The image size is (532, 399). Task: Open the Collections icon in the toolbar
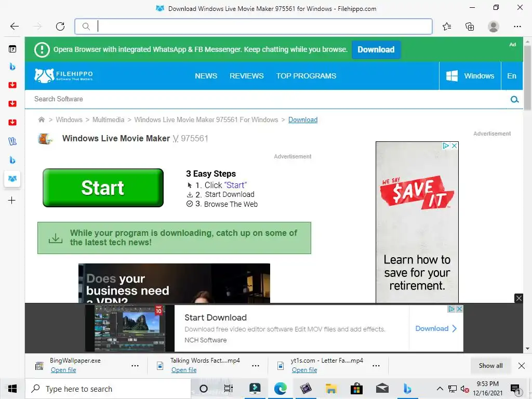(x=470, y=26)
